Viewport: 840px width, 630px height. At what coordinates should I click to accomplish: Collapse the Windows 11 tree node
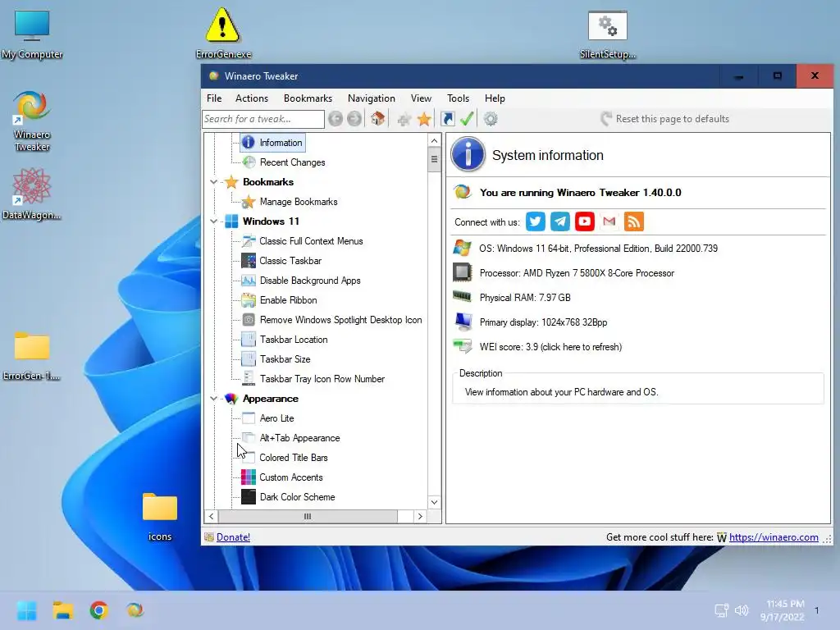coord(214,221)
